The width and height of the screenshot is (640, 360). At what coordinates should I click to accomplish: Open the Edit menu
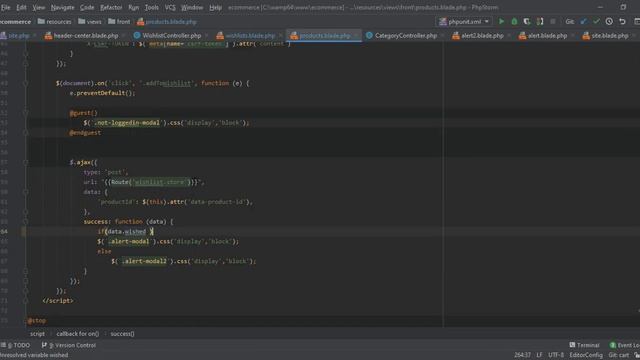pyautogui.click(x=21, y=7)
